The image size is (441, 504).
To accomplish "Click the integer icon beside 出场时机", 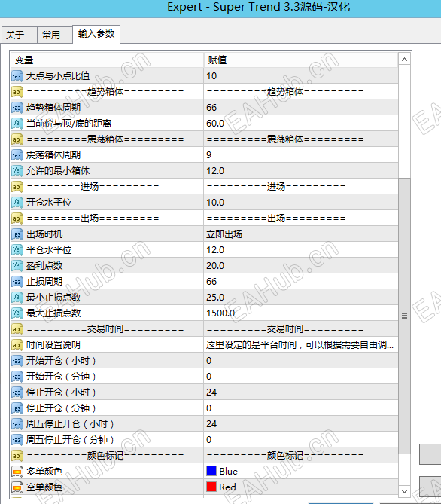I will [x=17, y=234].
